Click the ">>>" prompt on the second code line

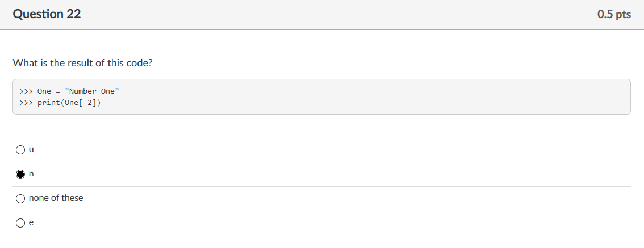tap(26, 103)
